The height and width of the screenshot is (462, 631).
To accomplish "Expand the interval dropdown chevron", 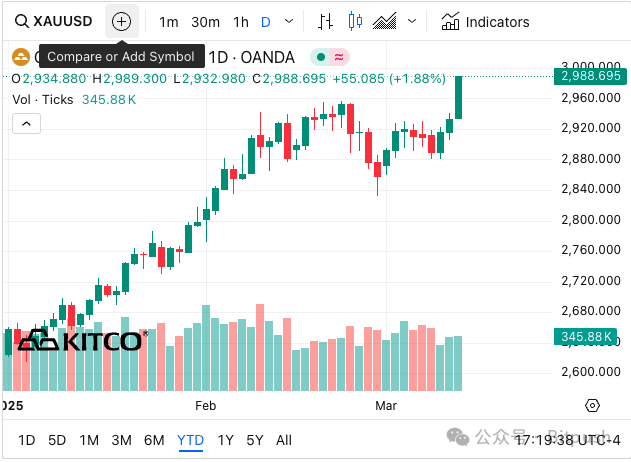I will (290, 21).
